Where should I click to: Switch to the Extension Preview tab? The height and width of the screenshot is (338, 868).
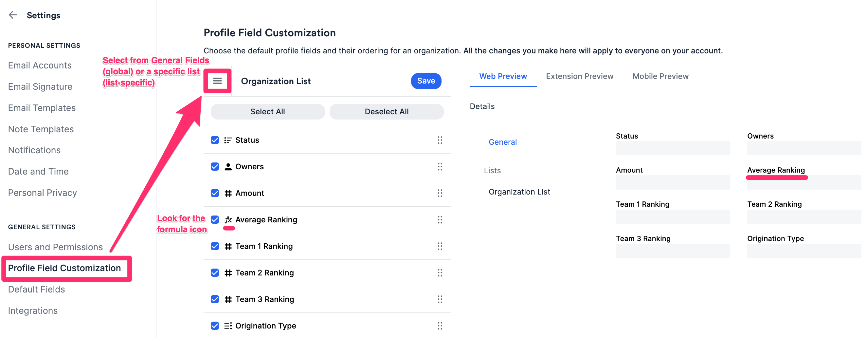pyautogui.click(x=580, y=76)
